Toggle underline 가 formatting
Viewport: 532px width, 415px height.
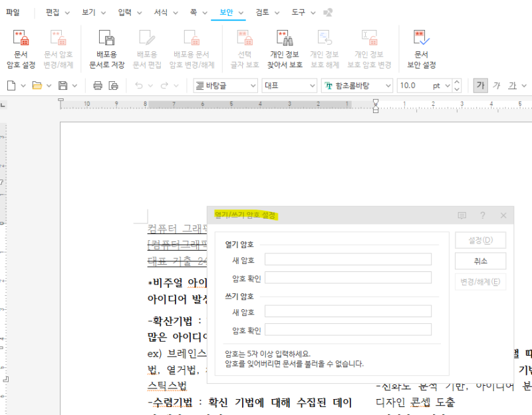coord(512,86)
